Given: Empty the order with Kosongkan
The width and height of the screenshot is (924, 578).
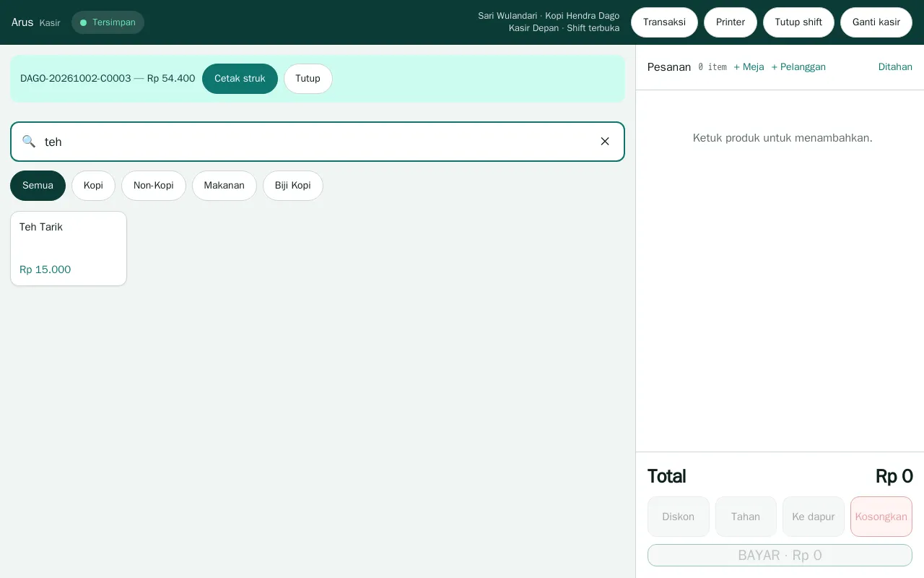Looking at the screenshot, I should 881,517.
